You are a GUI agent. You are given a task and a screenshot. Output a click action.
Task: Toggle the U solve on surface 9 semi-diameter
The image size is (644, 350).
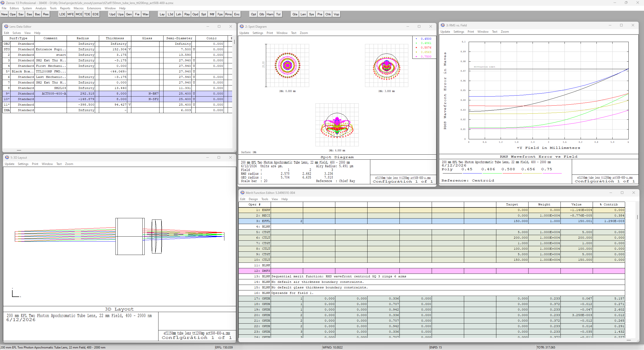[x=194, y=94]
